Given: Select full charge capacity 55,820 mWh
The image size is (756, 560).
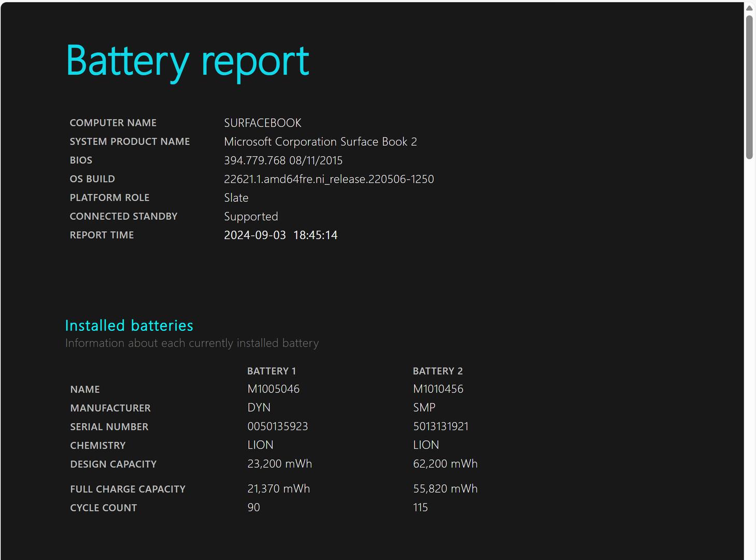Looking at the screenshot, I should pos(446,488).
